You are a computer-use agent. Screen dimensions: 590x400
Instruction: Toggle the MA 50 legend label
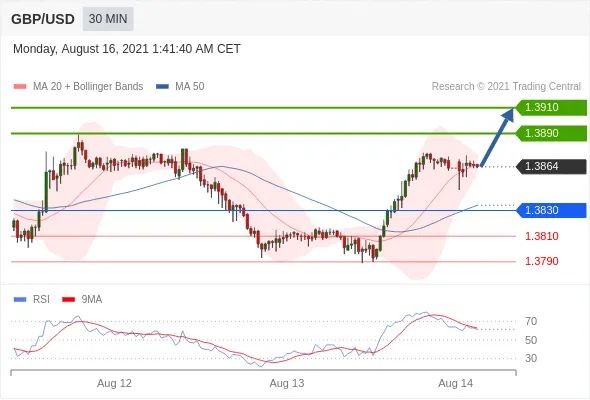tap(190, 86)
